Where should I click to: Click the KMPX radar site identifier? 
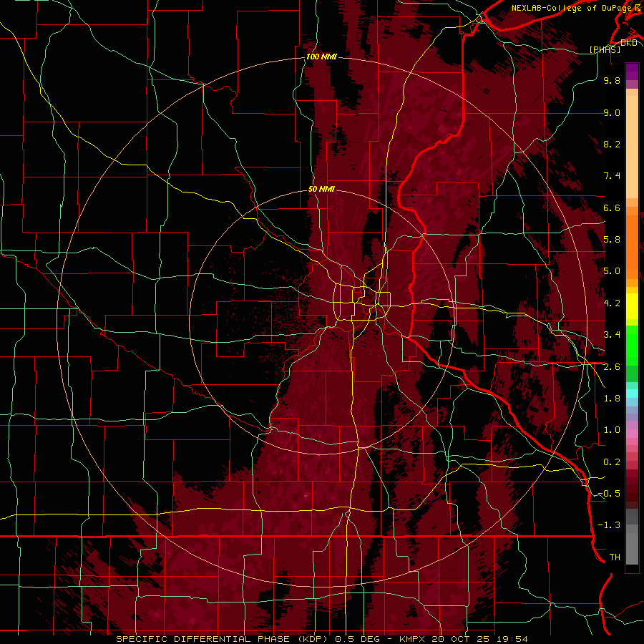(x=413, y=639)
